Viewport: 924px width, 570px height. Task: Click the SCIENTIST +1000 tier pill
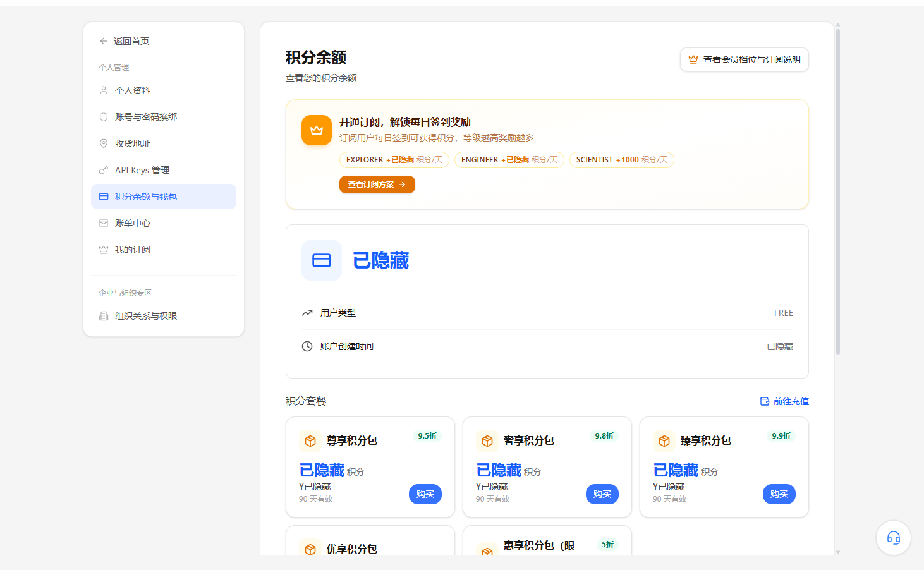[x=622, y=160]
